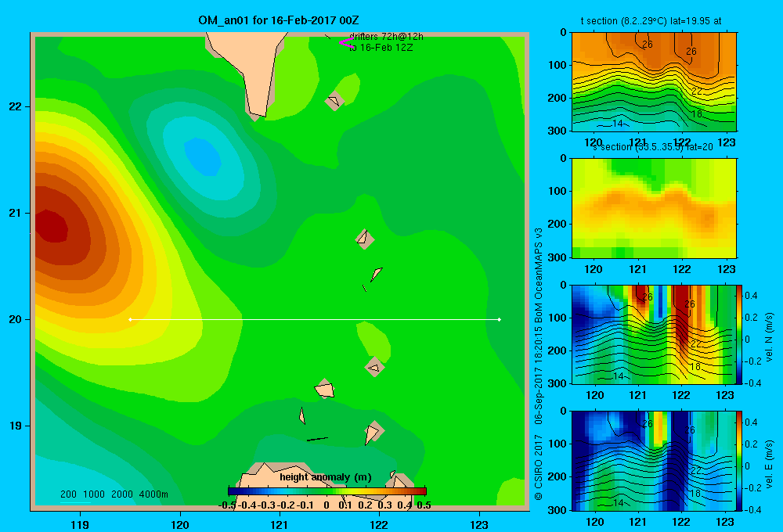The image size is (783, 532).
Task: Click latitude label 22 on the main map
Action: pyautogui.click(x=15, y=107)
